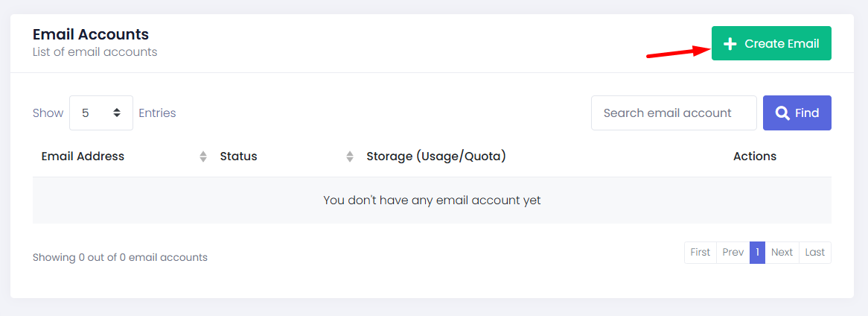Sort by Status column header

coord(238,157)
